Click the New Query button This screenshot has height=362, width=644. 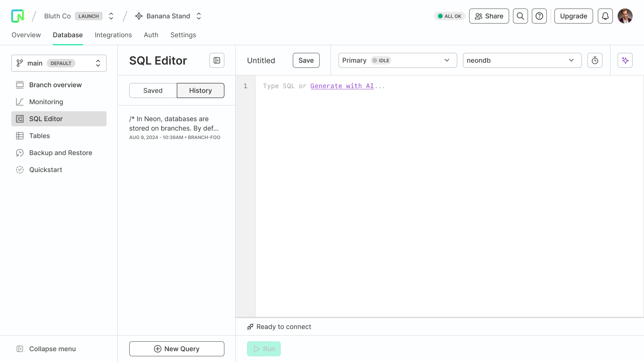tap(177, 349)
